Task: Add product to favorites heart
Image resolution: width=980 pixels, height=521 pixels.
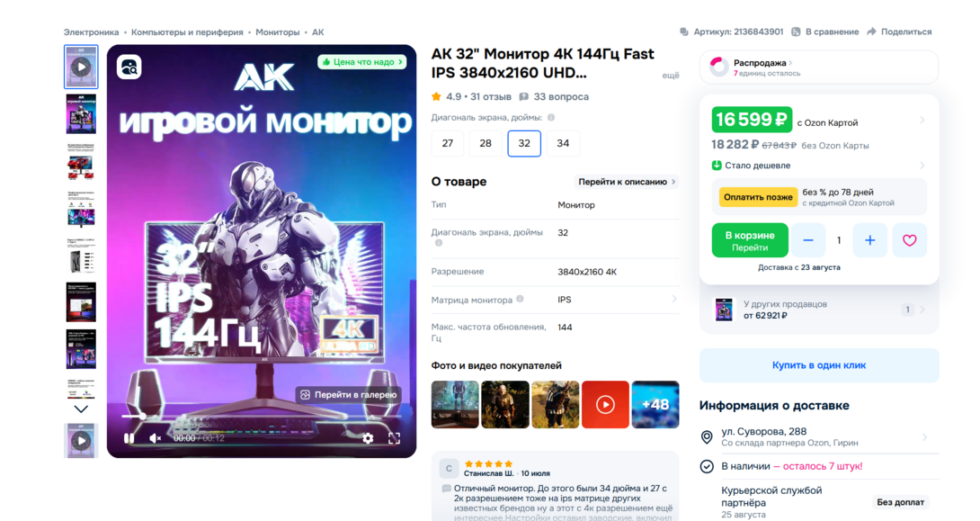Action: (x=909, y=240)
